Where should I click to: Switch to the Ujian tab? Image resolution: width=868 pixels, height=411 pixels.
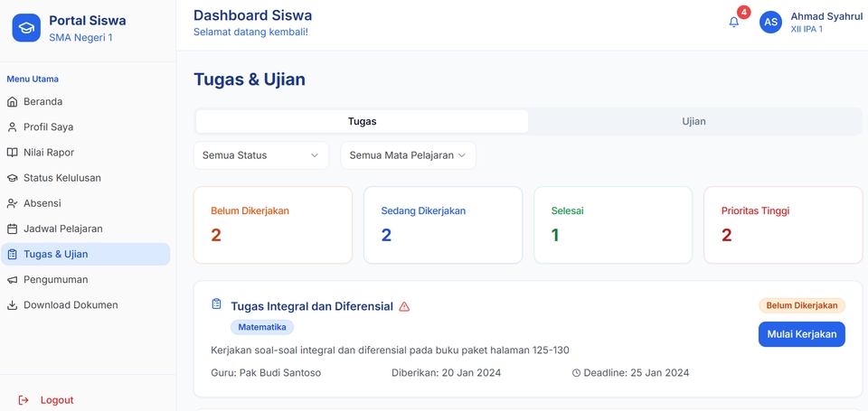pyautogui.click(x=693, y=121)
